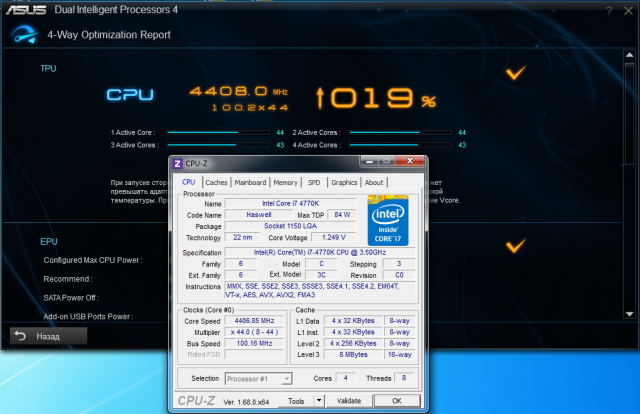This screenshot has height=414, width=640.
Task: Open help via the question mark icon
Action: pyautogui.click(x=609, y=11)
